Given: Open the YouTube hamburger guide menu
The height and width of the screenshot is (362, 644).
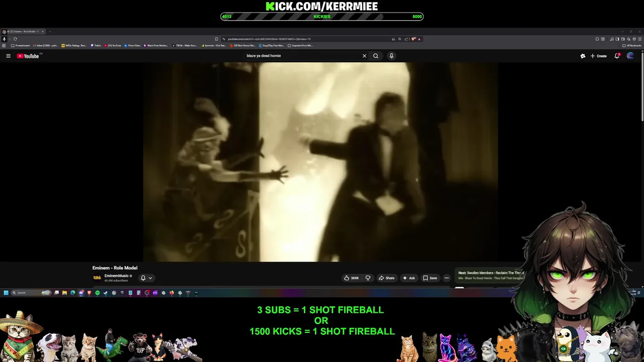Looking at the screenshot, I should 8,56.
